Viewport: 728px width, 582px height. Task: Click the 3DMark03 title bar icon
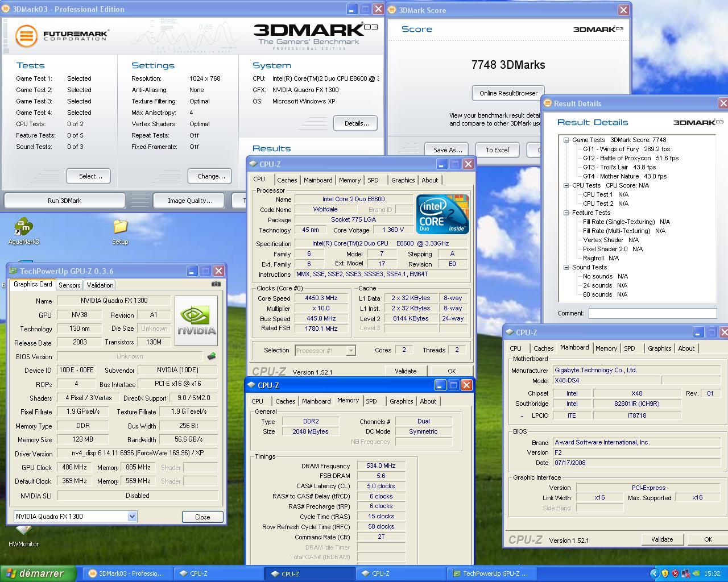point(7,9)
